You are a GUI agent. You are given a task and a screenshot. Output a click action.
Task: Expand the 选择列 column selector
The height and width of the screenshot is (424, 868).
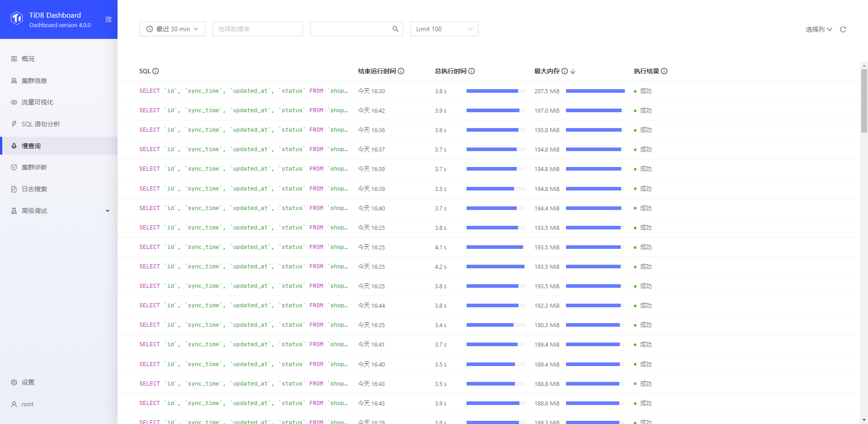pos(818,29)
